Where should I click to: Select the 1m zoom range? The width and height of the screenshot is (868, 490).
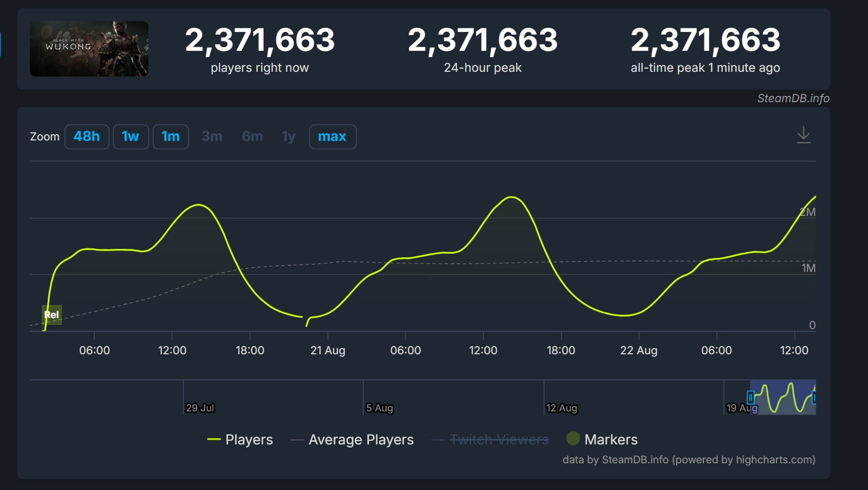pos(171,137)
